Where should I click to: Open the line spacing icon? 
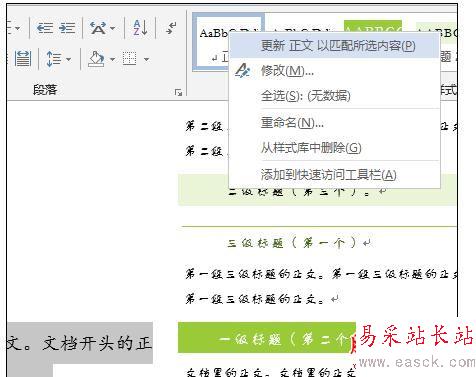pyautogui.click(x=53, y=59)
